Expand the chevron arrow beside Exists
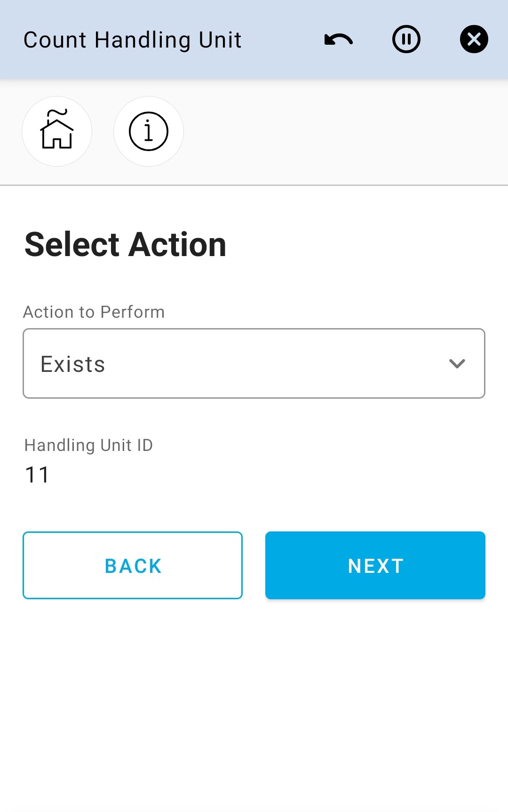 (x=457, y=363)
